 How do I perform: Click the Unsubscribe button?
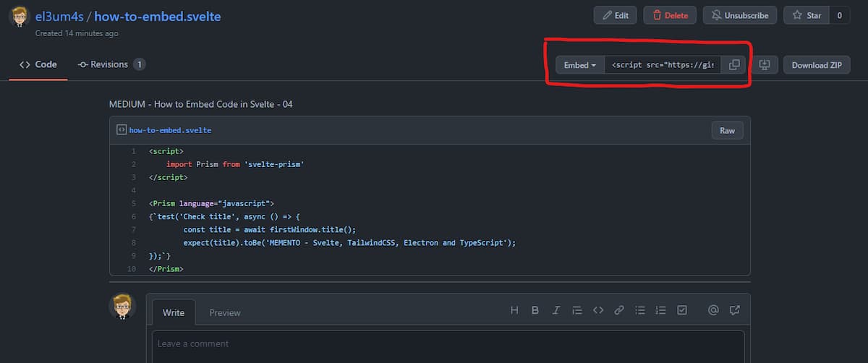(x=740, y=15)
